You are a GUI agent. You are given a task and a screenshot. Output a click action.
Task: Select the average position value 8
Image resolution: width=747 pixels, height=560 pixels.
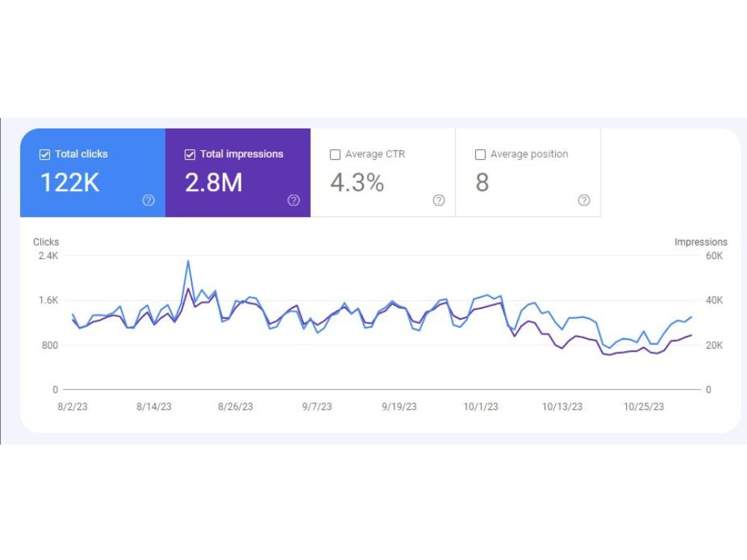[482, 182]
